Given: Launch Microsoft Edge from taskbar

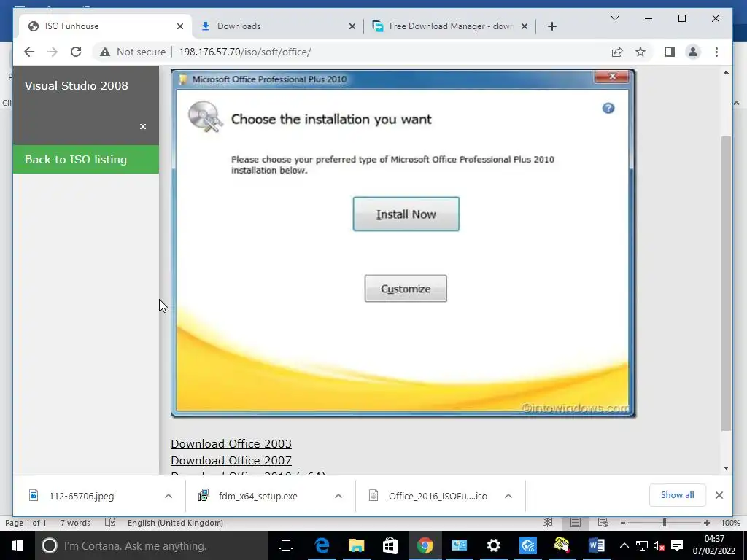Looking at the screenshot, I should (x=322, y=545).
